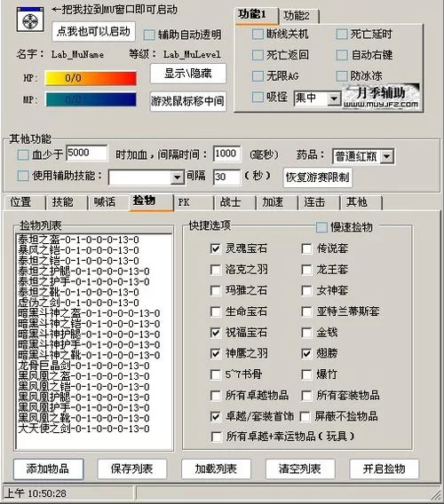Viewport: 444px width, 504px height.
Task: Click the crosshair drag-to-MU-window icon
Action: click(x=30, y=20)
